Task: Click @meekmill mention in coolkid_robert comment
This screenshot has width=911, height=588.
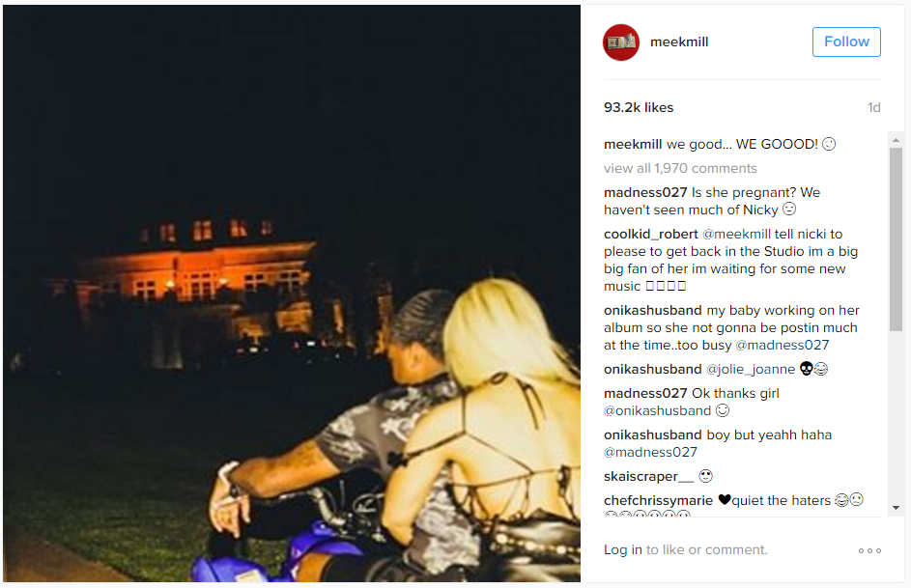Action: tap(737, 234)
